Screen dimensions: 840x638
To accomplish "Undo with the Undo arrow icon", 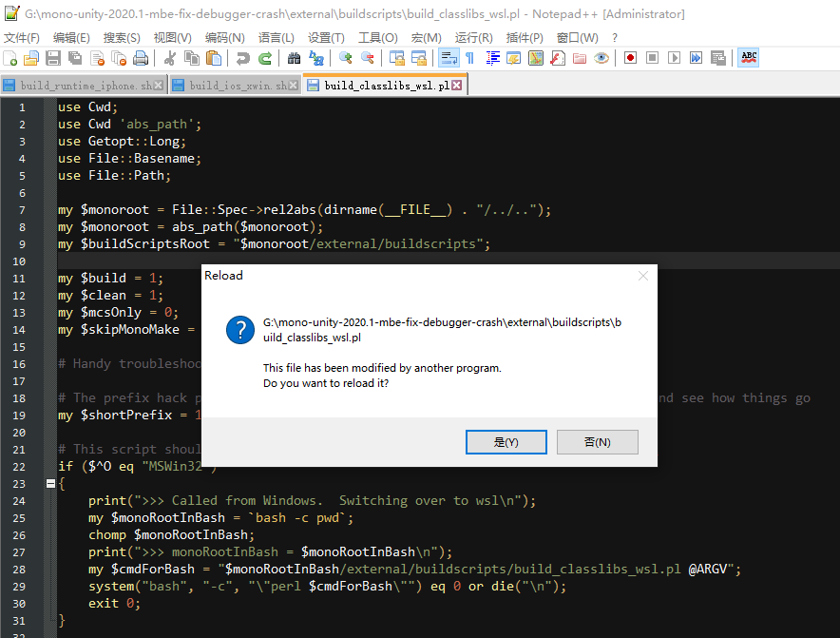I will pyautogui.click(x=241, y=57).
